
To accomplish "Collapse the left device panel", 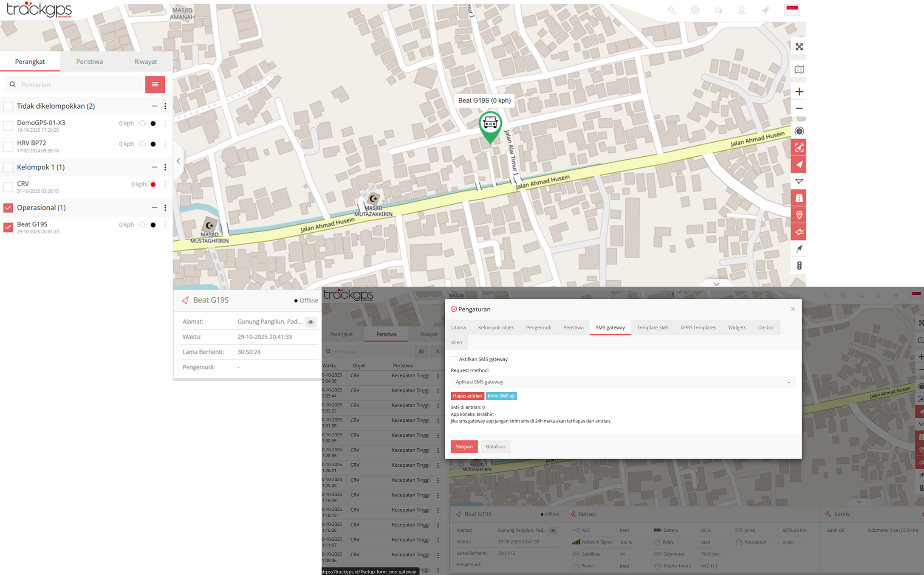I will coord(178,161).
